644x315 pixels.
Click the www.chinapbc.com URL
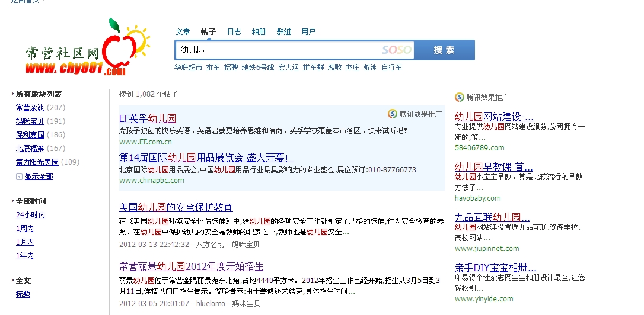pyautogui.click(x=152, y=180)
